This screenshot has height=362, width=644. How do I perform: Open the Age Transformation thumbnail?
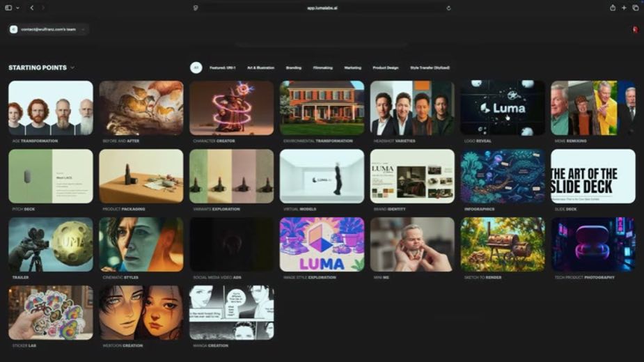[51, 108]
